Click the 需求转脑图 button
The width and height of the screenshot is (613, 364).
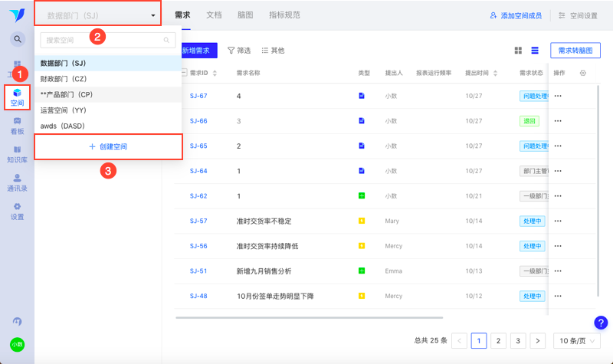pyautogui.click(x=575, y=51)
